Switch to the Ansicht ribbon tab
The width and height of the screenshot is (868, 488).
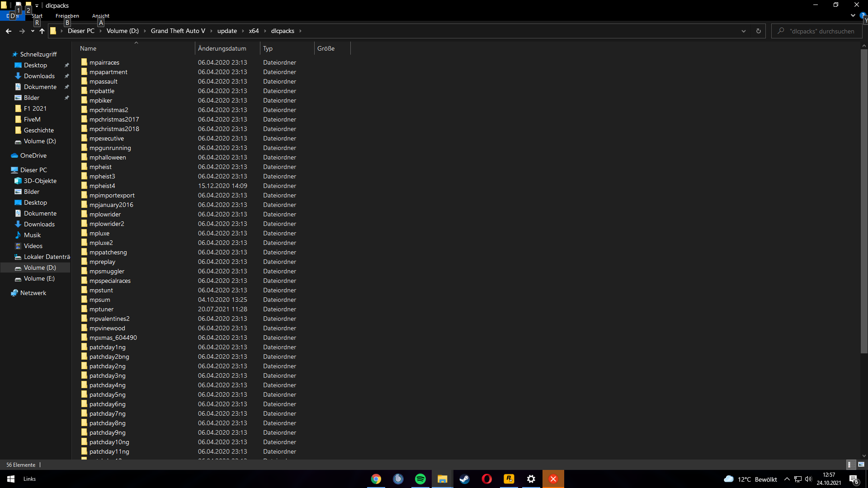tap(100, 15)
